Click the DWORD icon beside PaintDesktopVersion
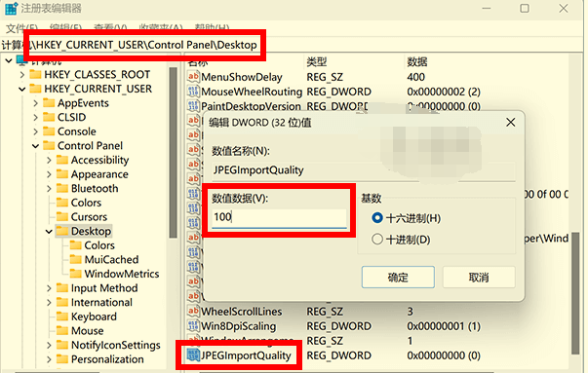The image size is (588, 373). (193, 106)
